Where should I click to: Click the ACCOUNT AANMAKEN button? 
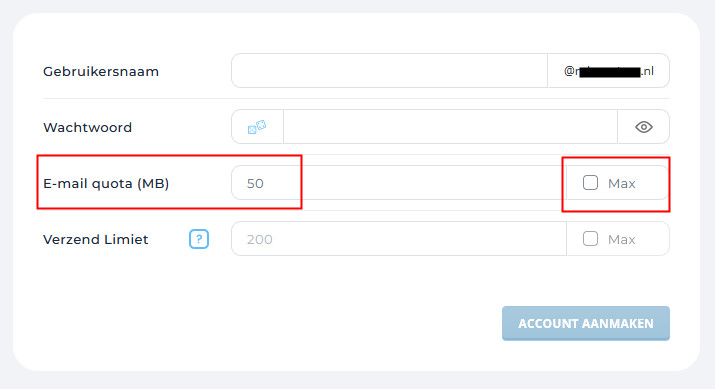point(585,323)
